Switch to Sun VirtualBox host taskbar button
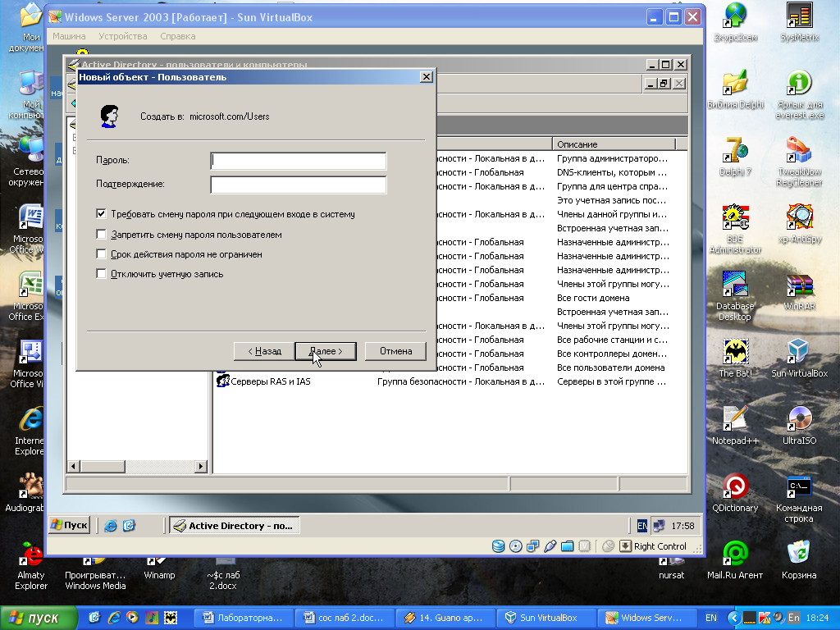Screen dimensions: 840x630 pyautogui.click(x=546, y=618)
